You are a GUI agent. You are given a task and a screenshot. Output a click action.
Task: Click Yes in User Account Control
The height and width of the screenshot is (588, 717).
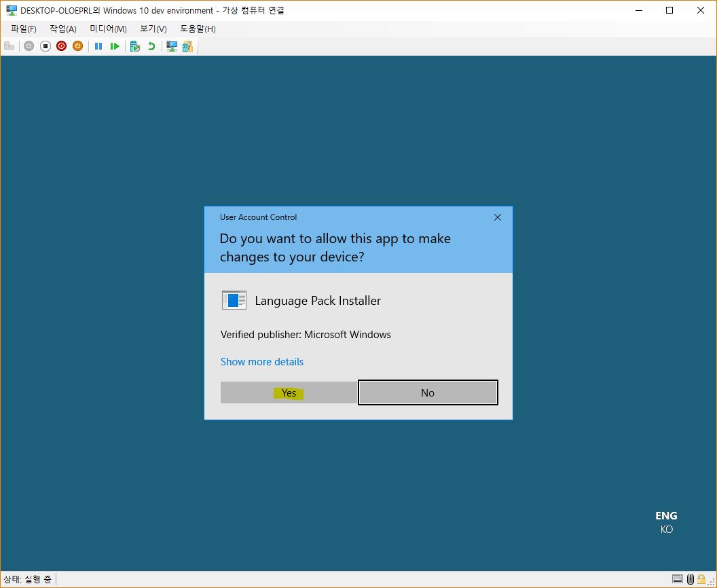click(289, 392)
